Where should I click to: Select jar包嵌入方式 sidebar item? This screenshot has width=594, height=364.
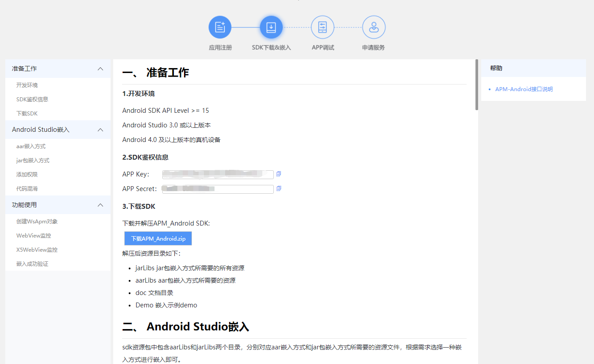pyautogui.click(x=33, y=160)
